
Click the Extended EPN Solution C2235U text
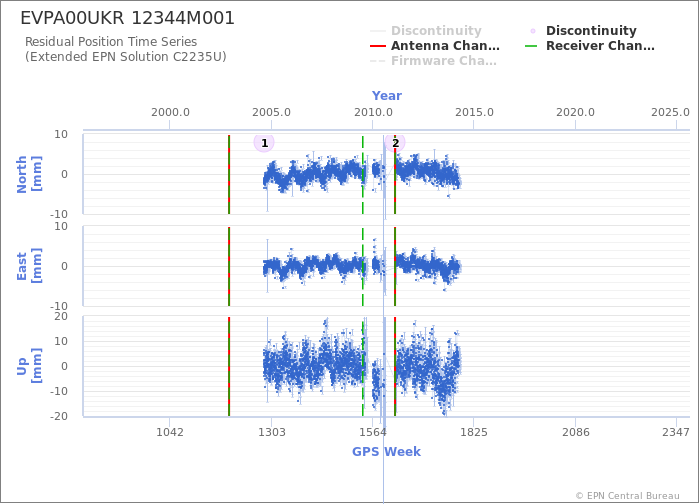click(x=125, y=57)
